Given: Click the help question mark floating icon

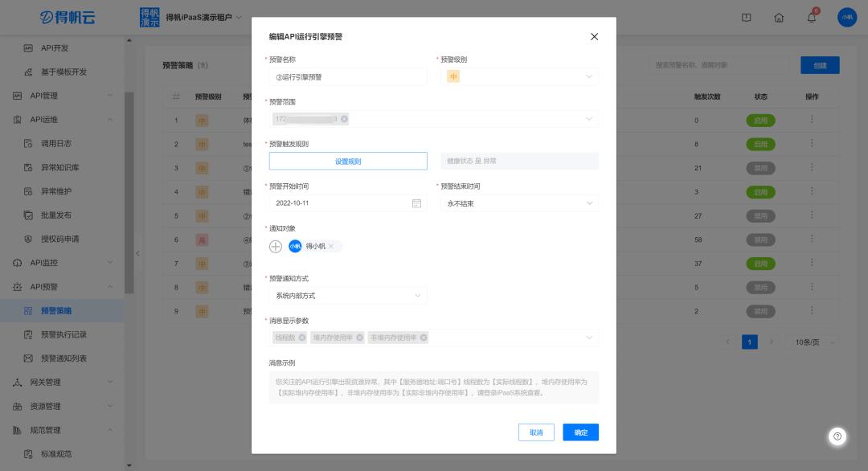Looking at the screenshot, I should pos(838,436).
